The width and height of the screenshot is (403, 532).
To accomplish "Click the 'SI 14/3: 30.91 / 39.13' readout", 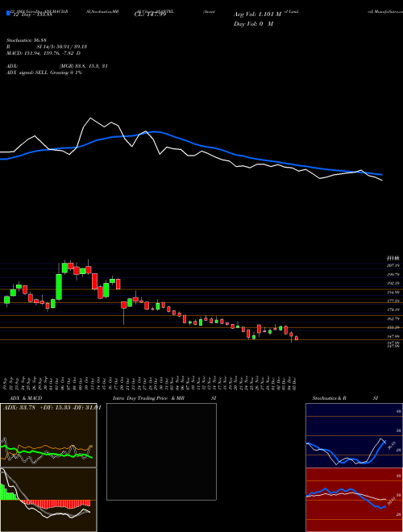I will click(62, 47).
